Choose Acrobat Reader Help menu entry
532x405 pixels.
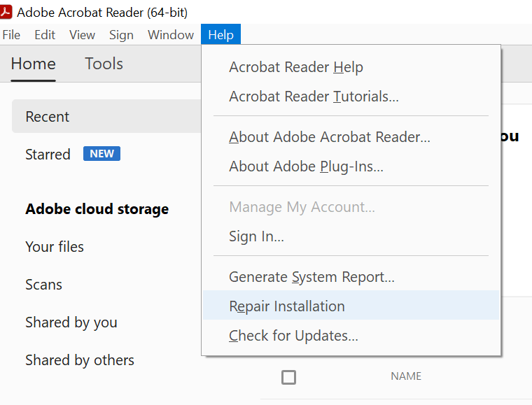[x=295, y=67]
